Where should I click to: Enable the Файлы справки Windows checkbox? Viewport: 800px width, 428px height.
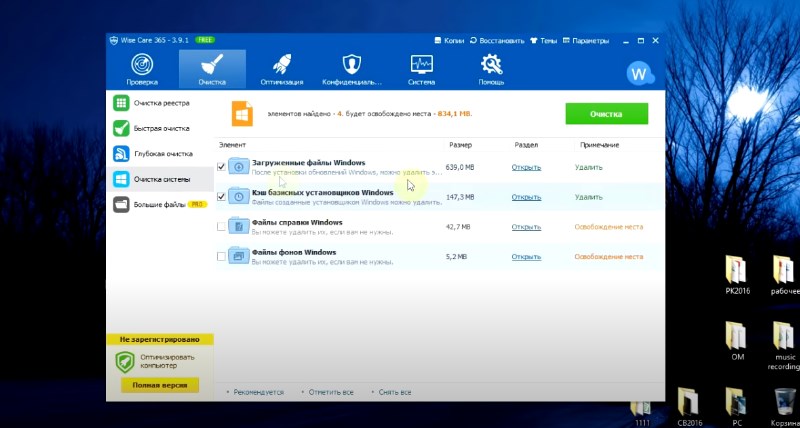tap(221, 227)
